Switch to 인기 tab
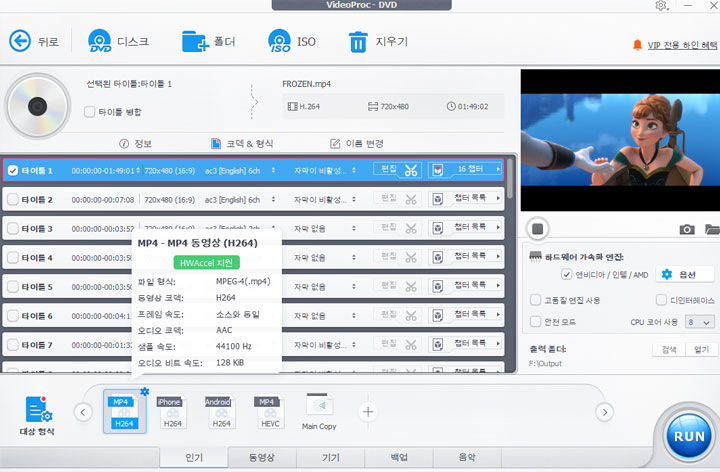This screenshot has height=472, width=720. [x=194, y=458]
